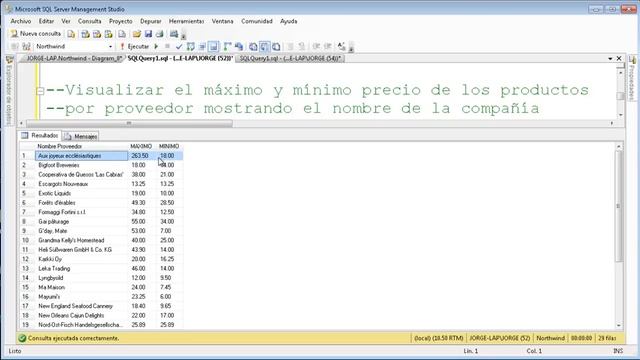Uncomment the selected lines
The width and height of the screenshot is (640, 360).
[302, 47]
